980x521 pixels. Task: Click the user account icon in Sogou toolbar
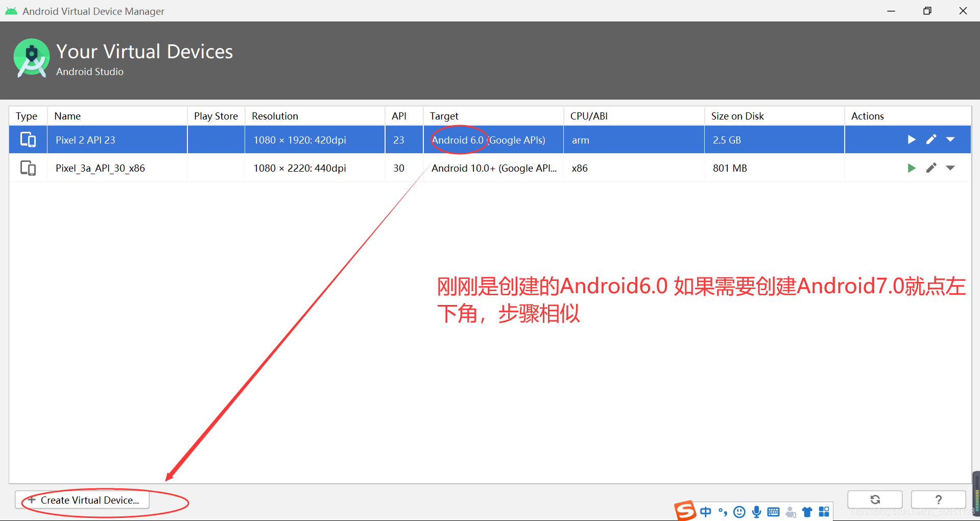point(791,512)
